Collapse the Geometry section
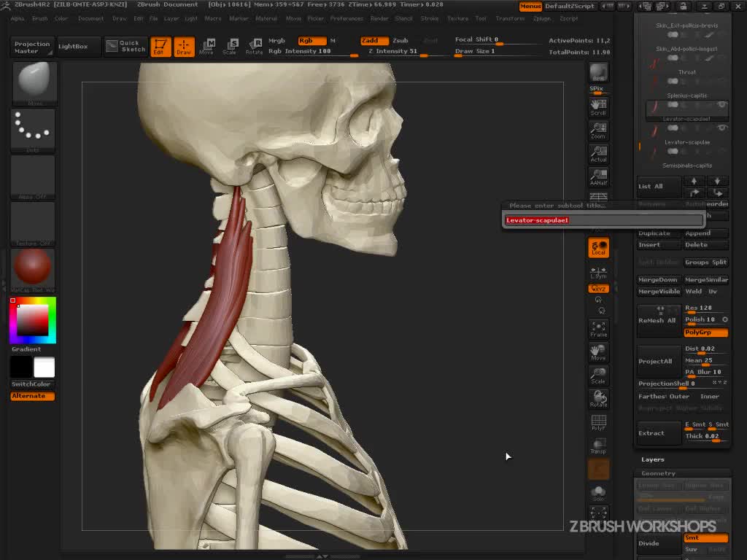Screen dimensions: 747x560 [x=659, y=473]
